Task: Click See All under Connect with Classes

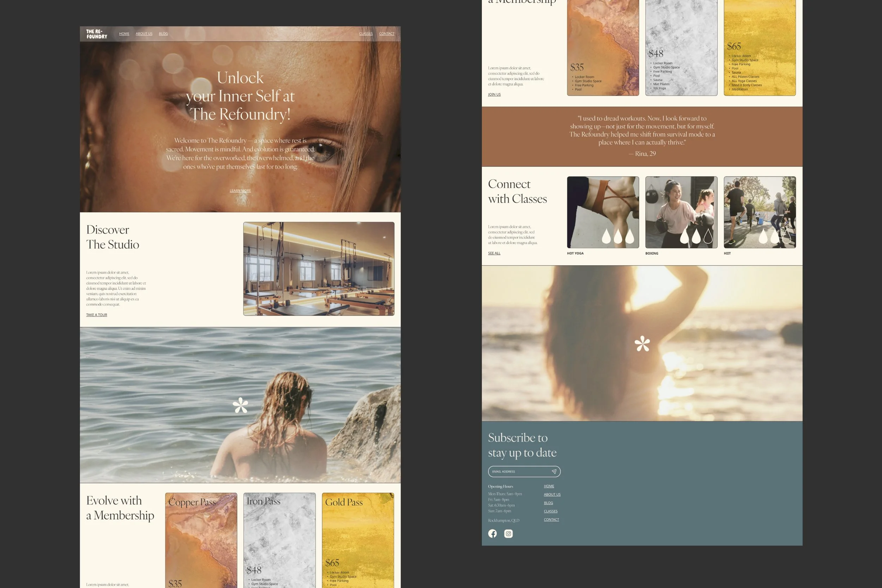Action: click(x=494, y=253)
